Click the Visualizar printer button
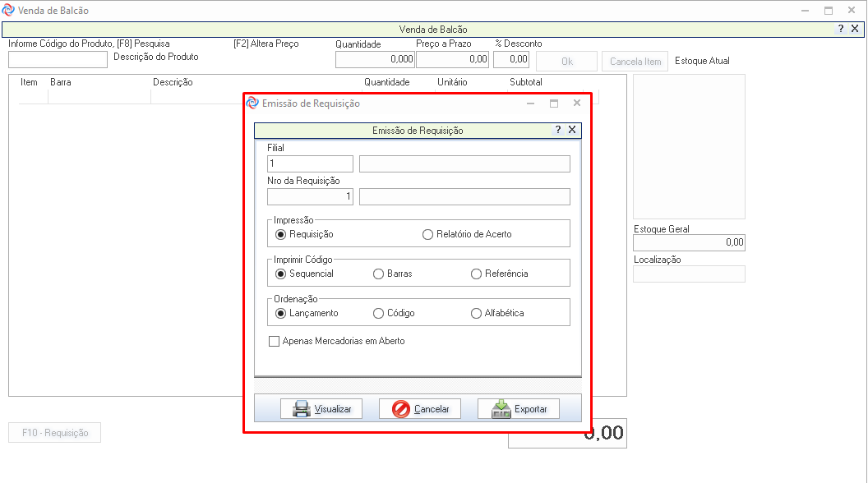Viewport: 868px width, 483px height. click(321, 409)
